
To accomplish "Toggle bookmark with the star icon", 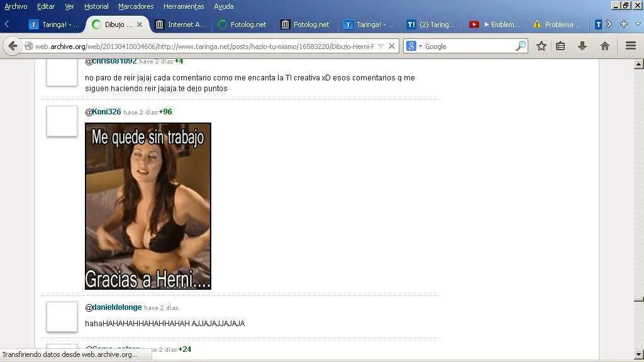I will tap(540, 46).
